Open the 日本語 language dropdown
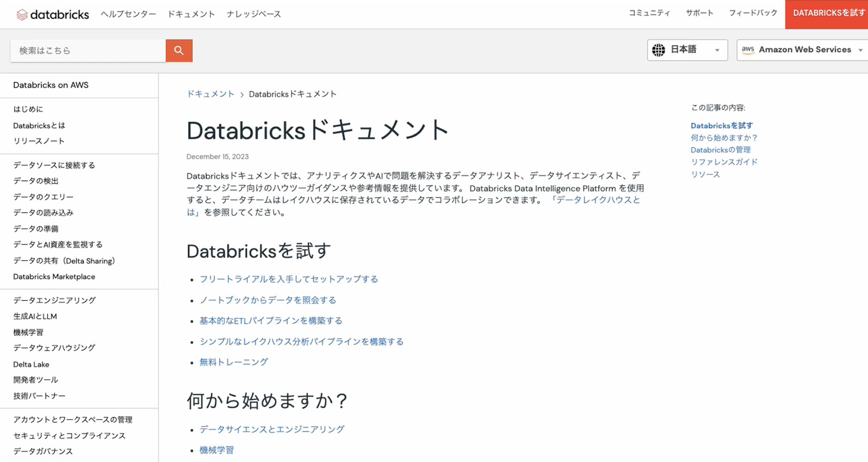 [x=687, y=50]
